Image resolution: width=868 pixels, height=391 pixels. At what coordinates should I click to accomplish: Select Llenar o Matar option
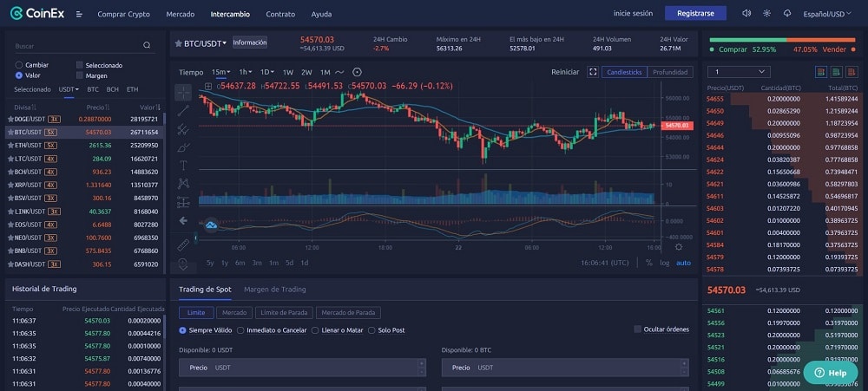pos(315,330)
